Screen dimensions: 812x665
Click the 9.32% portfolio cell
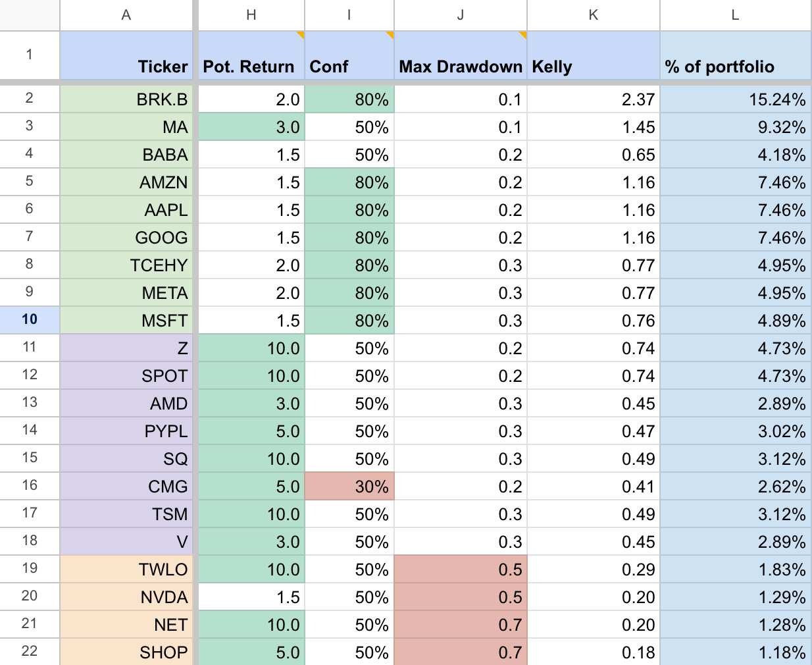pyautogui.click(x=736, y=127)
